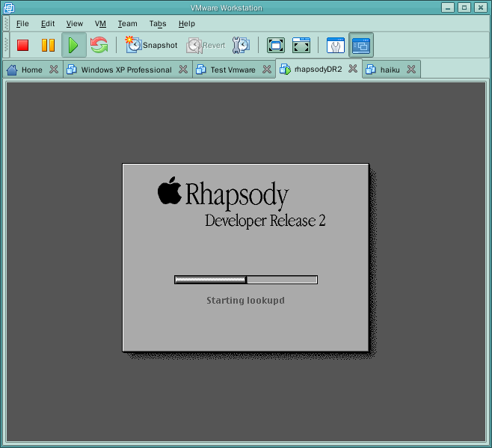This screenshot has height=448, width=492.
Task: Open the Snapshot Manager wrench icon
Action: pyautogui.click(x=241, y=45)
